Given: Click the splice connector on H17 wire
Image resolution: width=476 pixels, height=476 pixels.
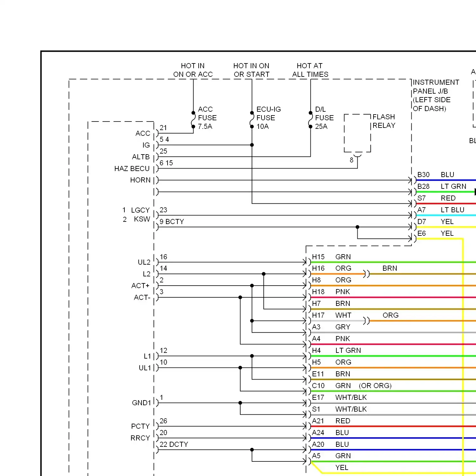Looking at the screenshot, I should pos(367,321).
